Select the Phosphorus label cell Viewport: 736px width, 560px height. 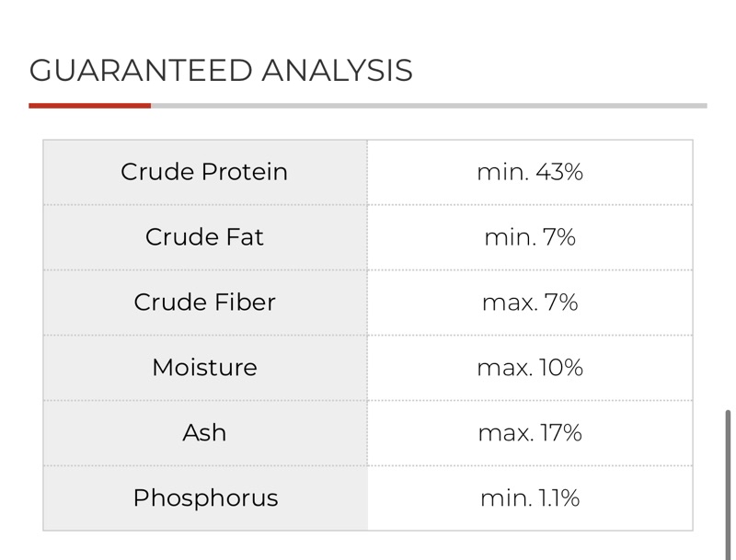coord(205,498)
